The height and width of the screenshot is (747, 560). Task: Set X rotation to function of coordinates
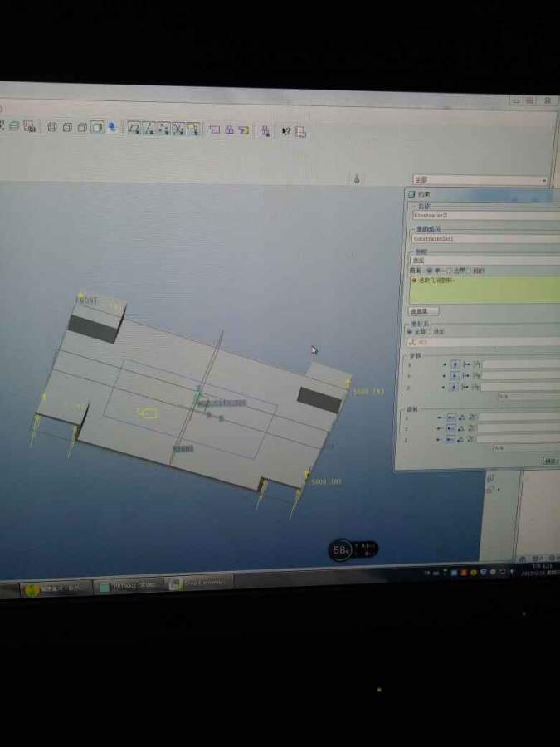472,417
